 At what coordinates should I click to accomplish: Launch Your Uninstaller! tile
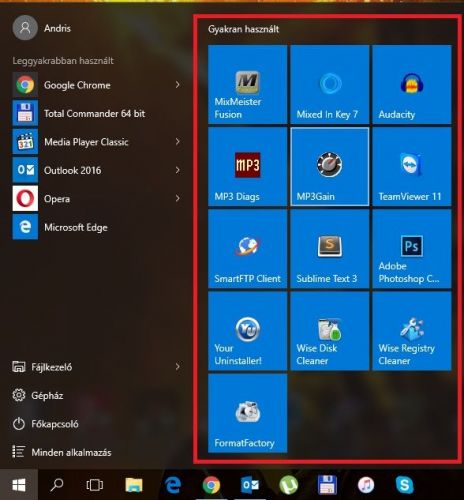(247, 331)
